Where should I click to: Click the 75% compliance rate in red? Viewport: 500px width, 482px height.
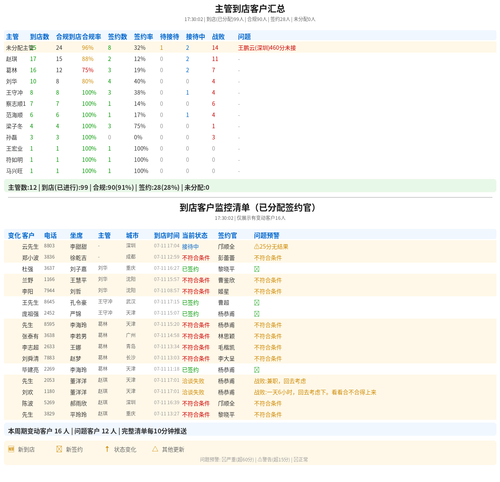[88, 70]
